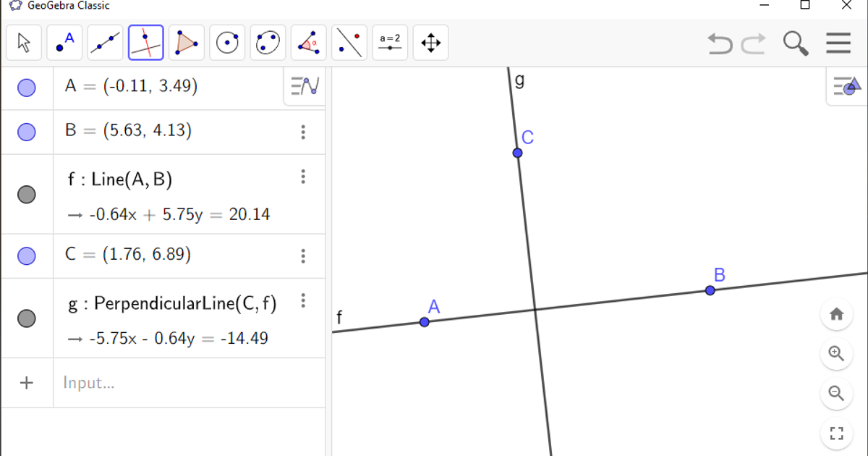Viewport: 868px width, 456px height.
Task: Select the Move arrow tool
Action: (x=24, y=43)
